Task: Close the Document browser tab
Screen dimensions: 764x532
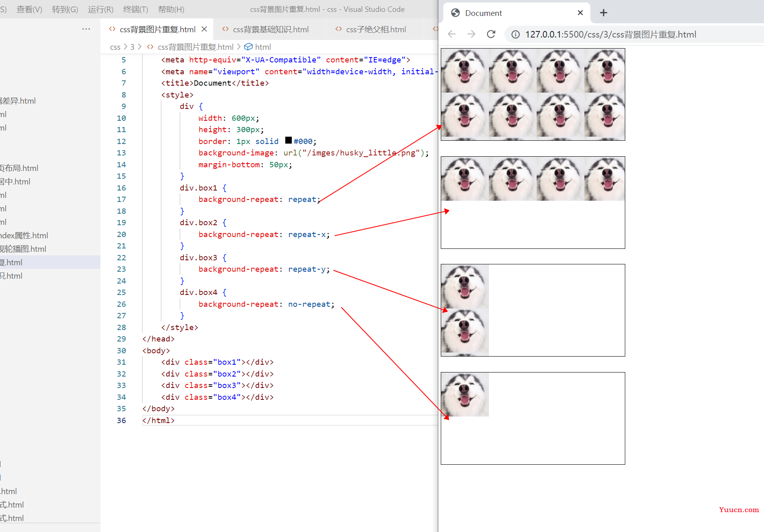Action: [580, 13]
